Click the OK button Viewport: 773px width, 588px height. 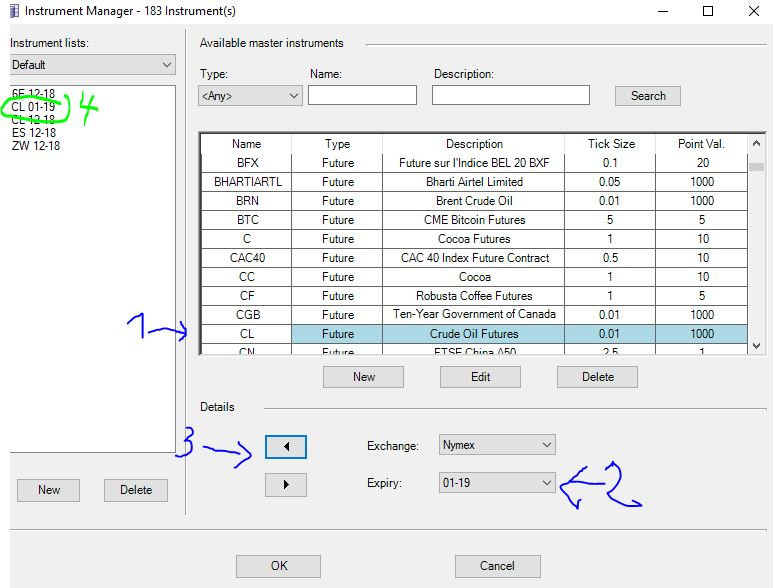click(x=279, y=566)
